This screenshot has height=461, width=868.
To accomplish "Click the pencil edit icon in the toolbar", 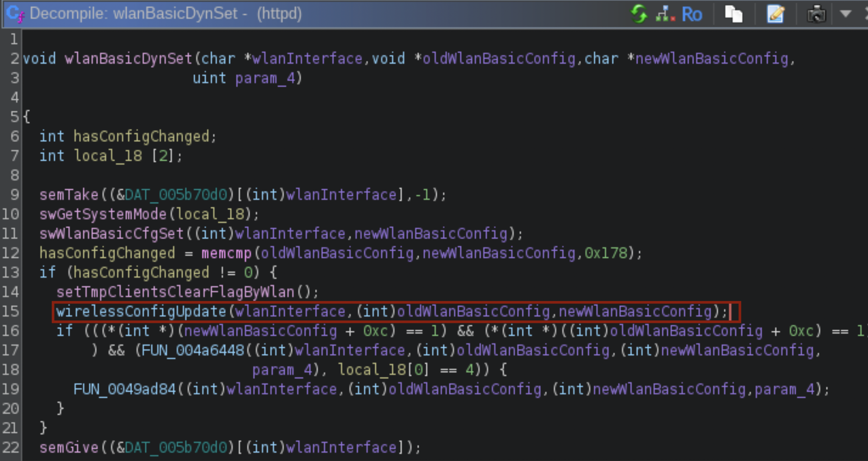I will pos(776,13).
